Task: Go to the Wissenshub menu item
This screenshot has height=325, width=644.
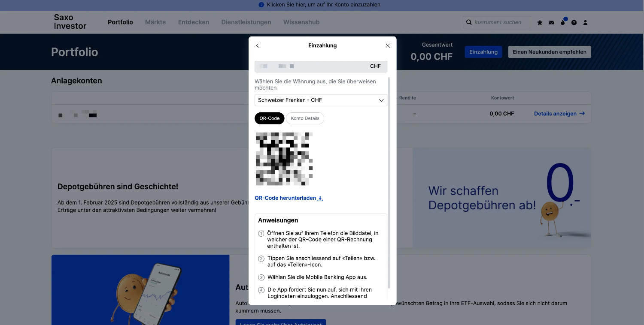Action: pos(301,22)
